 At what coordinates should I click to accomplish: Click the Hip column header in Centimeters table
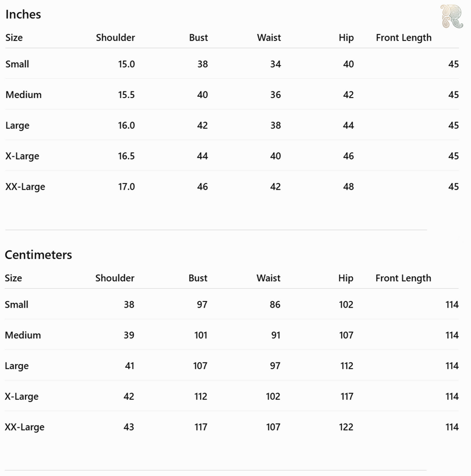click(346, 278)
